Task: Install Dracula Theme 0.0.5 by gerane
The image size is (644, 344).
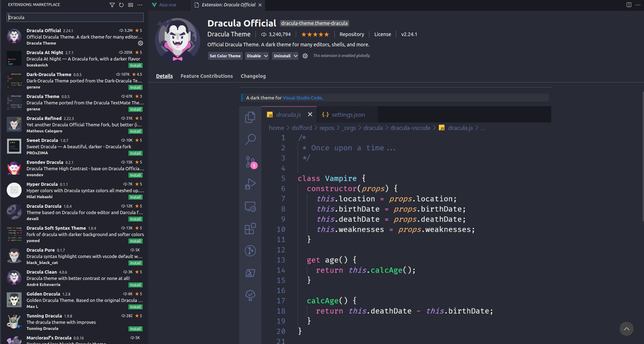Action: point(135,109)
